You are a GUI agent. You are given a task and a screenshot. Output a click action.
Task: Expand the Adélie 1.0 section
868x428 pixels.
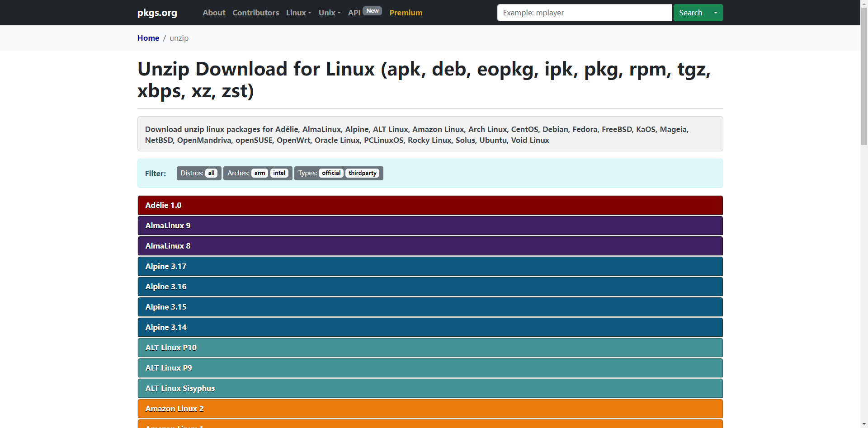[x=430, y=205]
